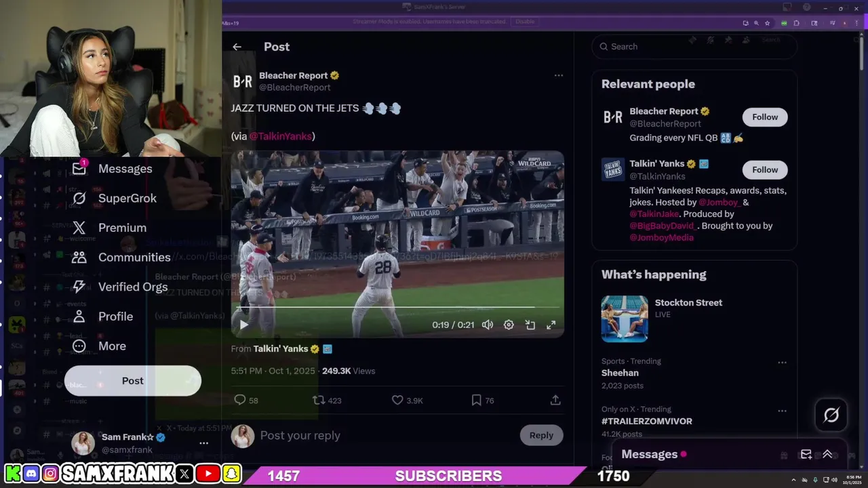Expand the Messages drawer chevrons
868x488 pixels.
pos(827,454)
